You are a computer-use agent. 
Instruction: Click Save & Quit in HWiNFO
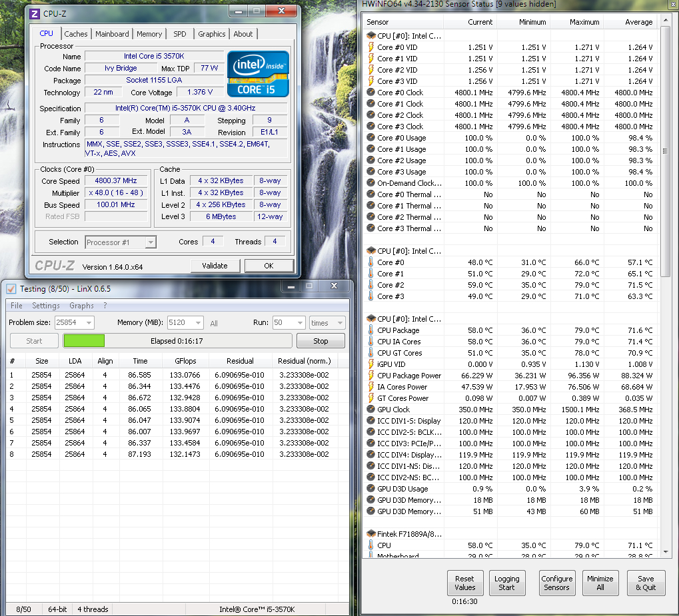click(646, 583)
